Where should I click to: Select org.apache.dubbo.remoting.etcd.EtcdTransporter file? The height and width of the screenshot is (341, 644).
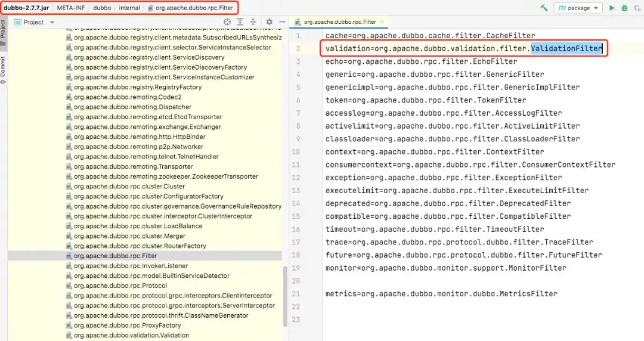148,117
